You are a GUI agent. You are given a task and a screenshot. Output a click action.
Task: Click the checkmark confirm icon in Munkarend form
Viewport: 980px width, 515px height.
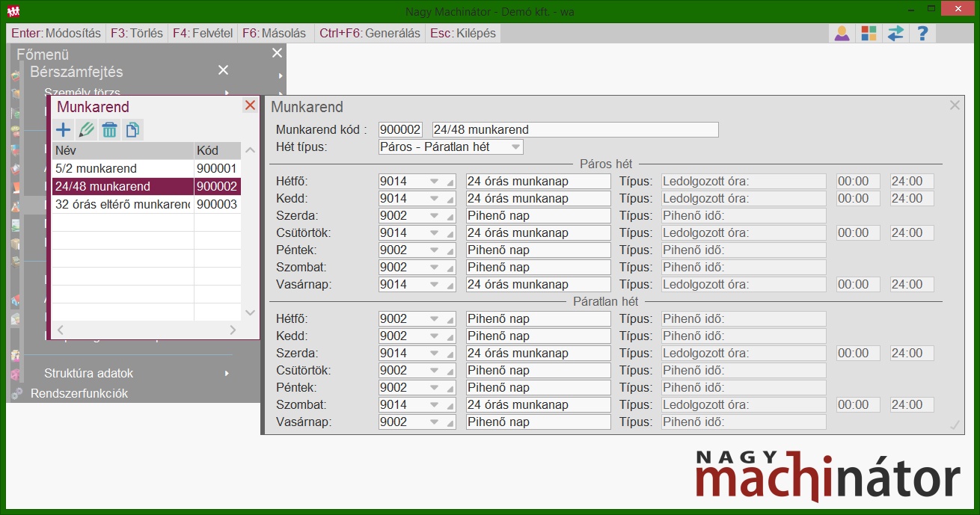(x=955, y=425)
